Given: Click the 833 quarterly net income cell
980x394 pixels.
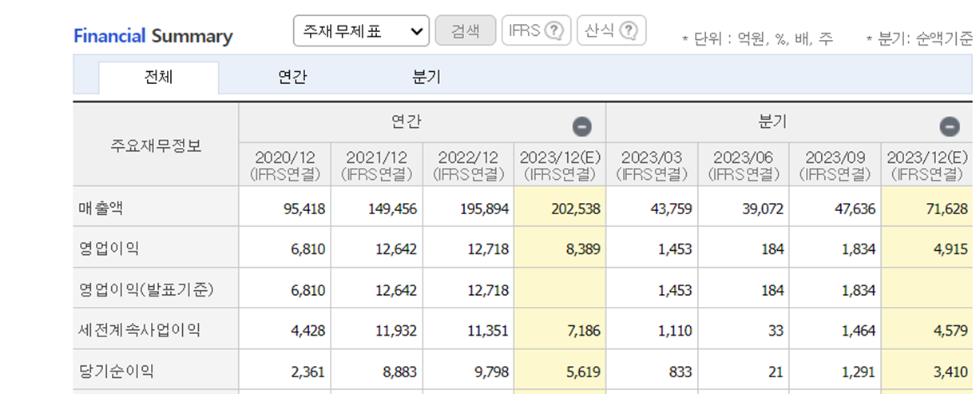Looking at the screenshot, I should tap(652, 371).
